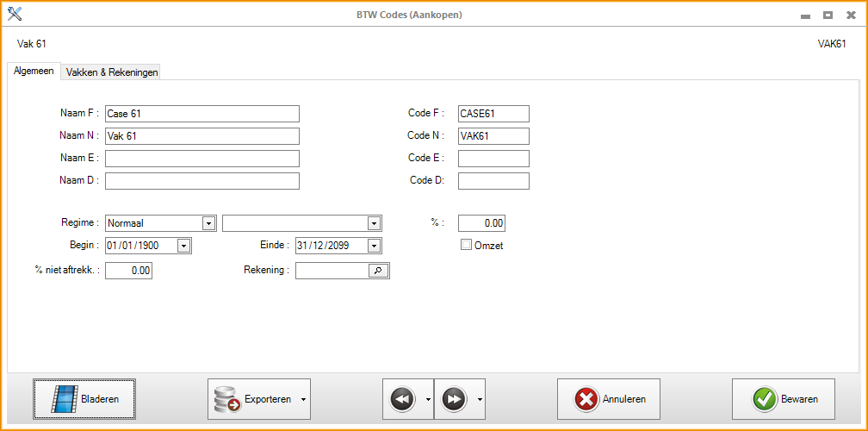Open the Begin date picker dropdown
Image resolution: width=868 pixels, height=431 pixels.
pyautogui.click(x=183, y=246)
